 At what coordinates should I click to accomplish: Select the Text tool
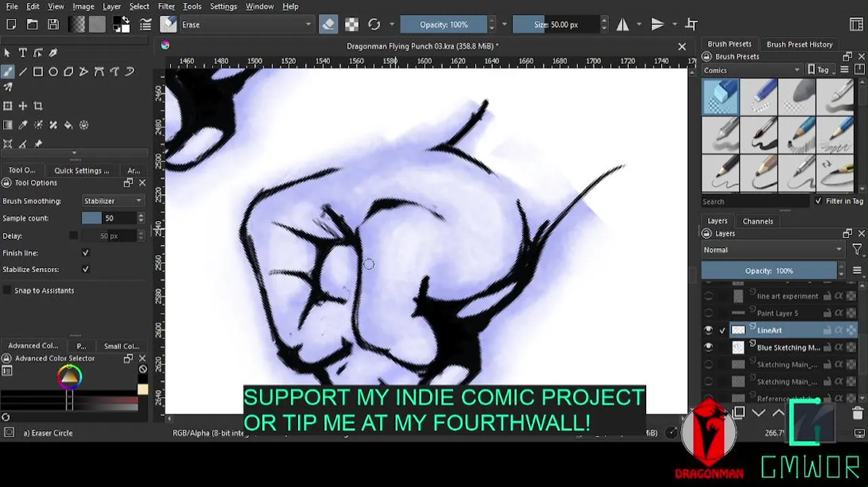click(x=22, y=53)
